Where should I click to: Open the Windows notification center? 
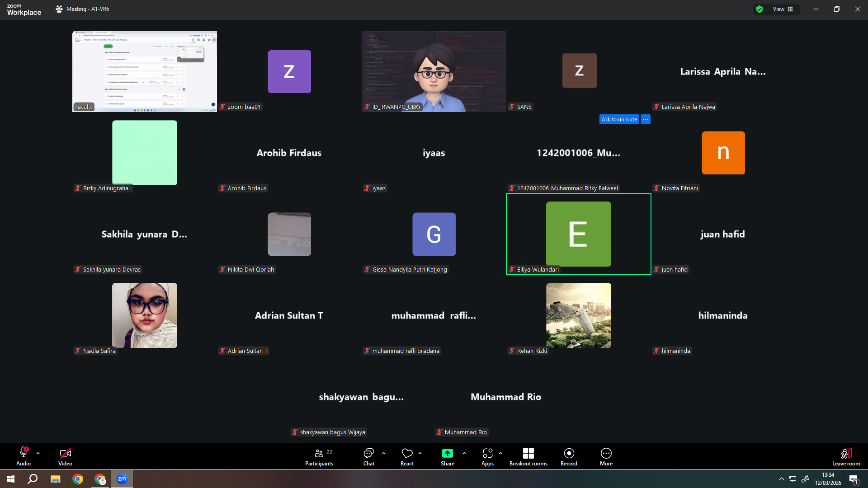(854, 479)
